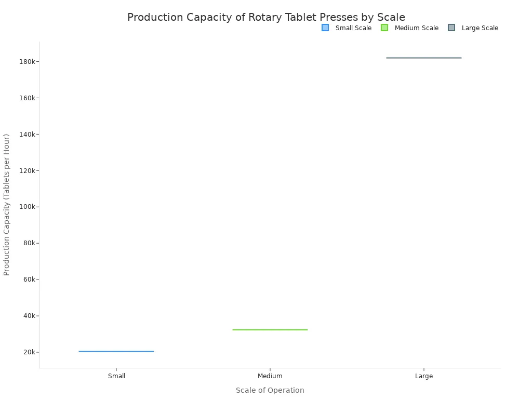
Task: Select the green Medium box line
Action: coord(270,329)
